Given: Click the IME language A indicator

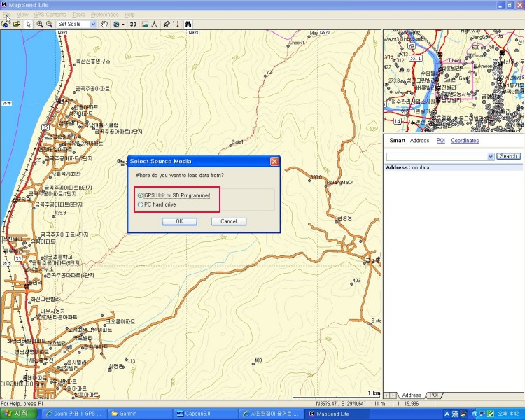Looking at the screenshot, I should click(447, 414).
